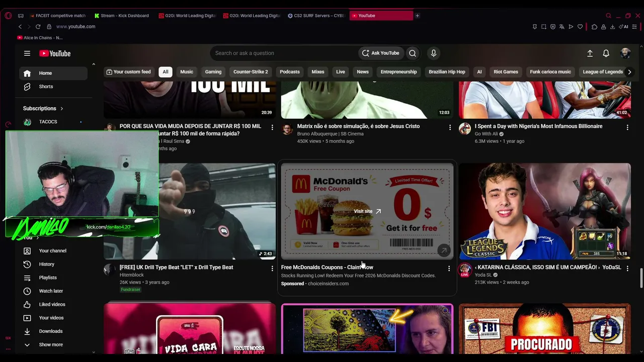Switch to FACEIT competitive match tab
Screen dimensions: 644x362
coord(58,16)
